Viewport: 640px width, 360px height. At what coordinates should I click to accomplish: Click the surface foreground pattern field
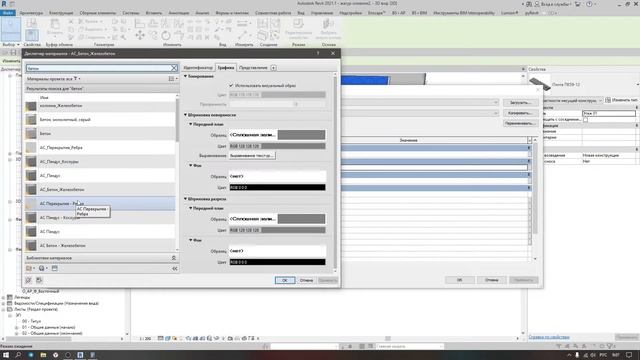(x=277, y=135)
